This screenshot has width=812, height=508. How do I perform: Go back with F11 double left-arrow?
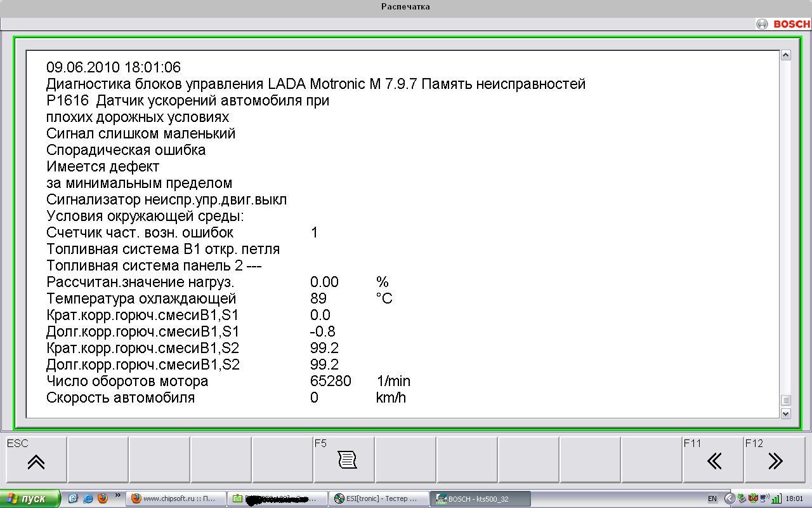pyautogui.click(x=714, y=461)
